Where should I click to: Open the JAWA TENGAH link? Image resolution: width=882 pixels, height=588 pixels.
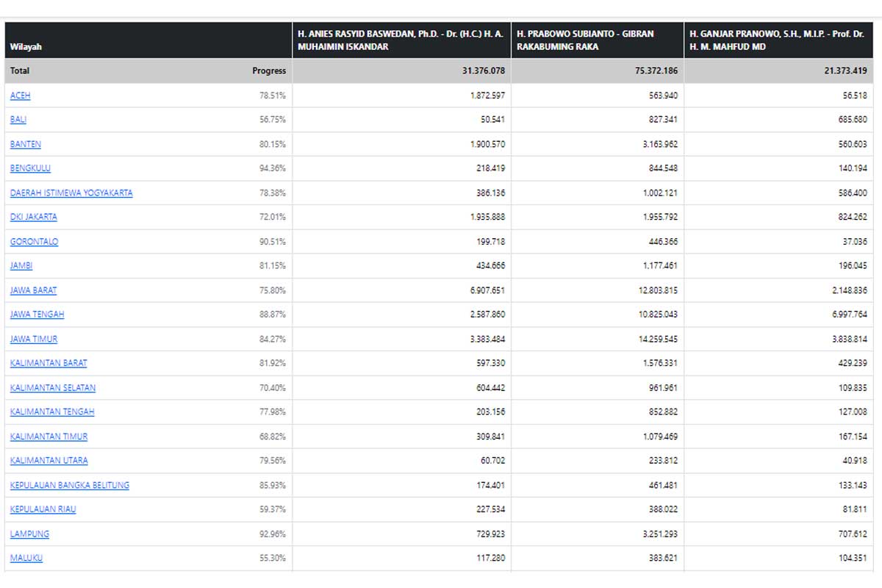coord(37,315)
